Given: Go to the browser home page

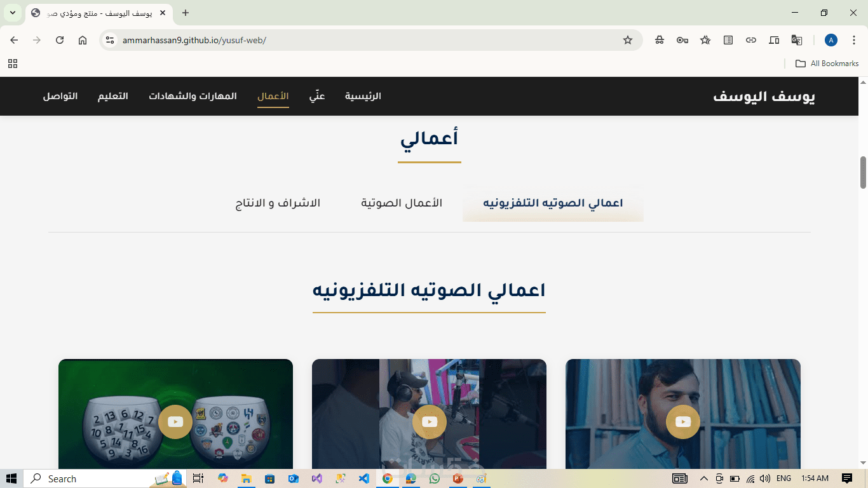Looking at the screenshot, I should (83, 40).
